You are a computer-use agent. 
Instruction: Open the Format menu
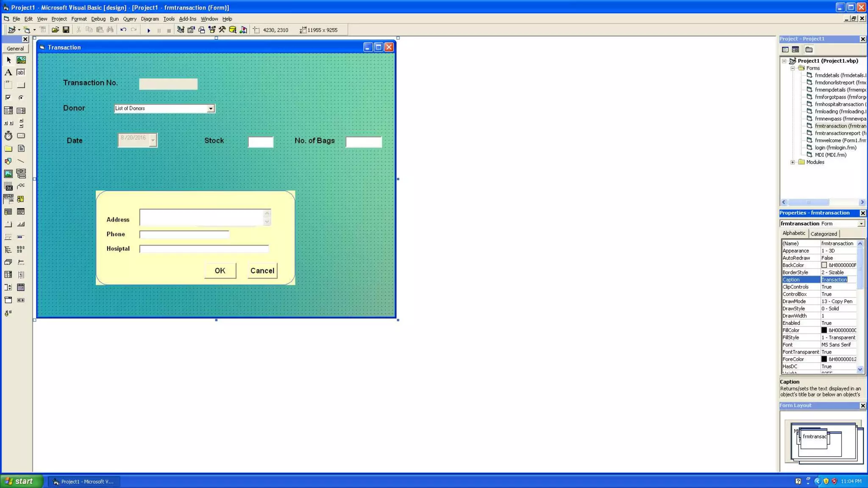pos(79,19)
